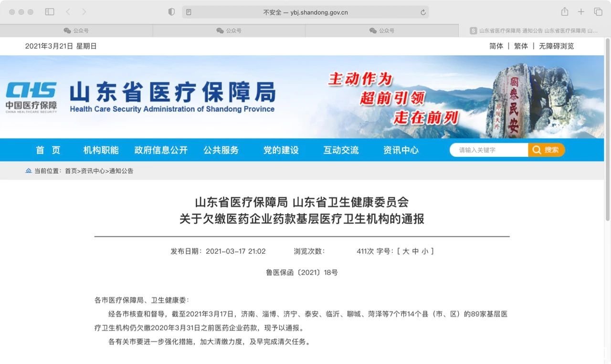The height and width of the screenshot is (364, 611).
Task: Go back with the left chevron
Action: (68, 12)
